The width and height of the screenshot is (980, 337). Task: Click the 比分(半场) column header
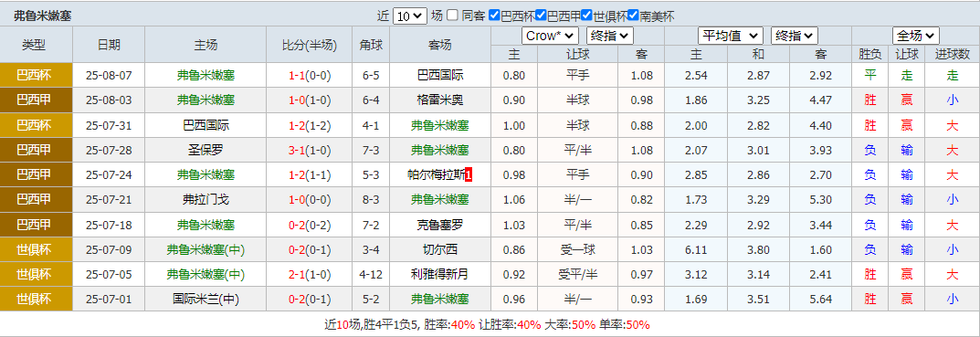click(x=310, y=45)
